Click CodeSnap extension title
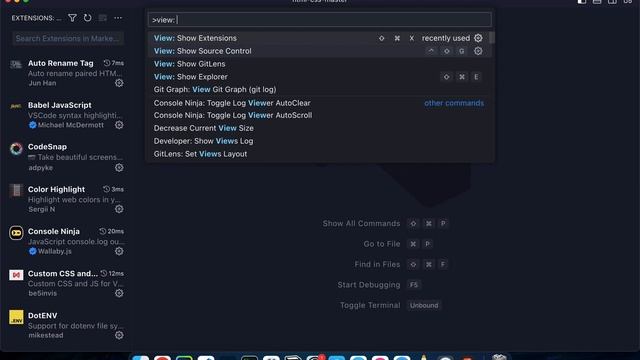The width and height of the screenshot is (640, 360). (47, 147)
